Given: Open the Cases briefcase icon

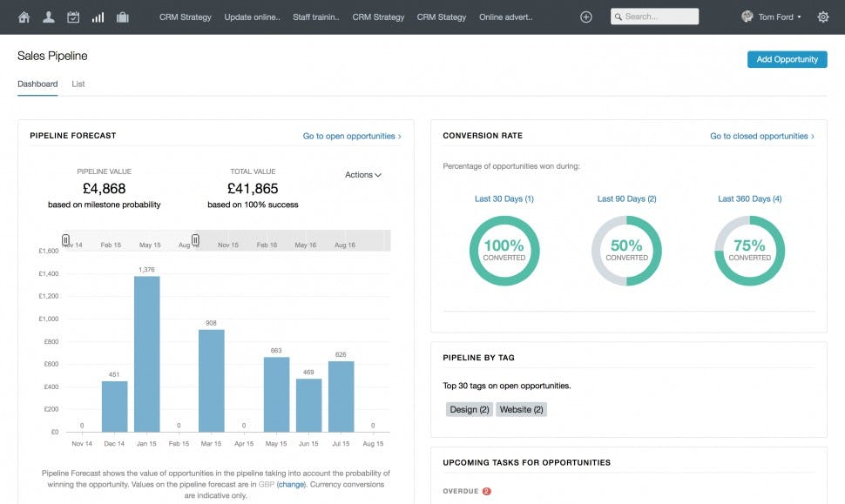Looking at the screenshot, I should (x=123, y=17).
